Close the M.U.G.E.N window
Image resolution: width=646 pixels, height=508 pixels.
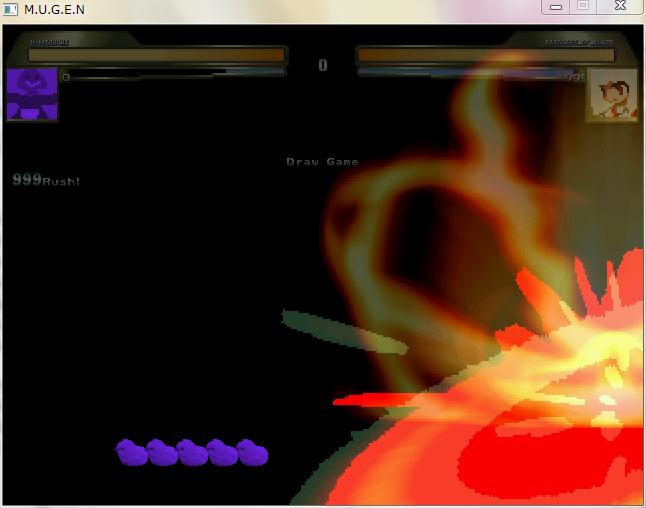[620, 6]
